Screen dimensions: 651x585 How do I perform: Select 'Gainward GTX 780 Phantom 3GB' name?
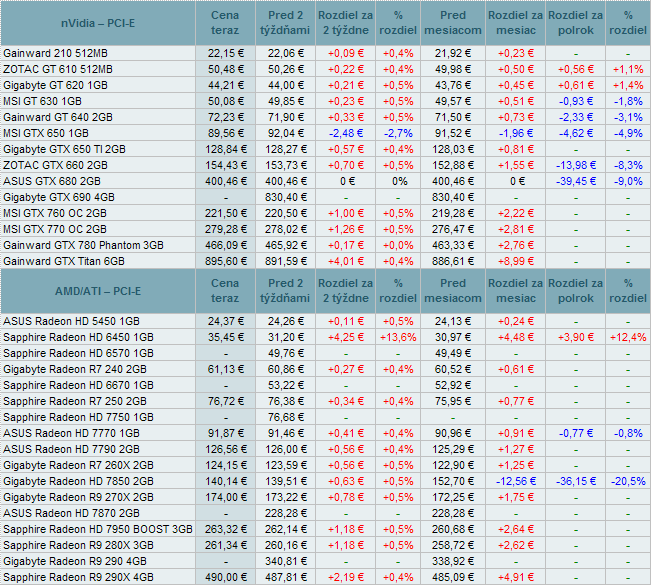click(83, 245)
